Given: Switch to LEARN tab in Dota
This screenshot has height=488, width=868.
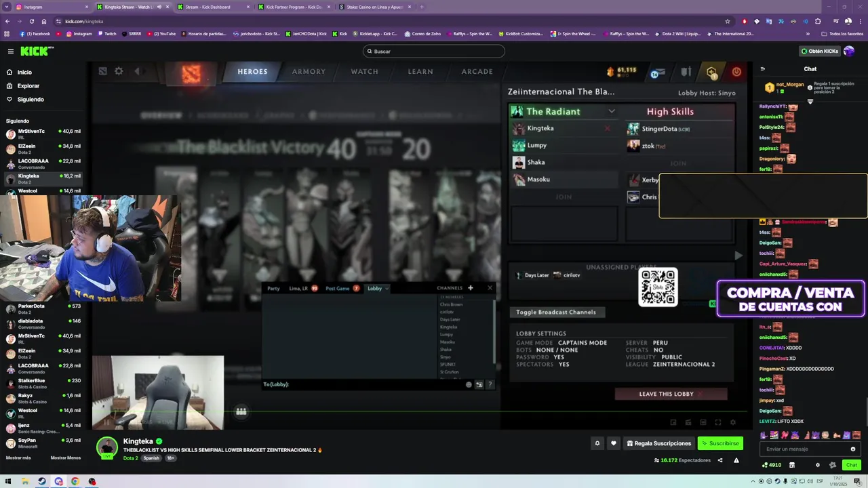Looking at the screenshot, I should click(420, 71).
